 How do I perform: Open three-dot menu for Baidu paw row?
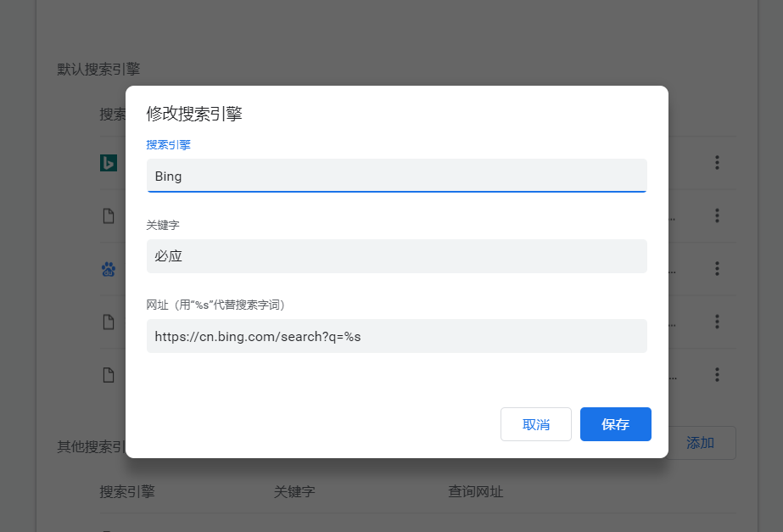(x=717, y=269)
